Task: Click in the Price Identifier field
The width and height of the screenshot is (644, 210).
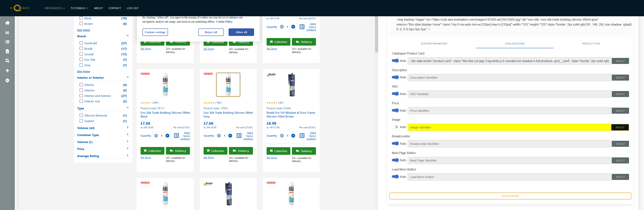Action: click(509, 111)
